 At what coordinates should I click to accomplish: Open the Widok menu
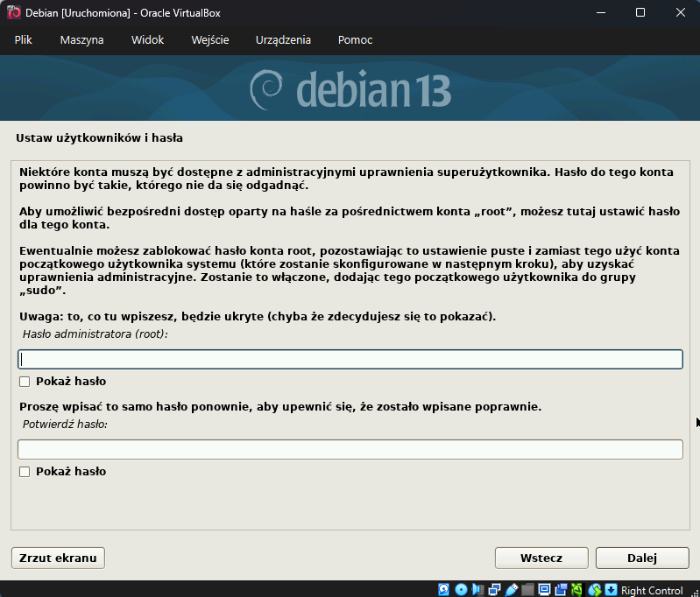(x=147, y=40)
